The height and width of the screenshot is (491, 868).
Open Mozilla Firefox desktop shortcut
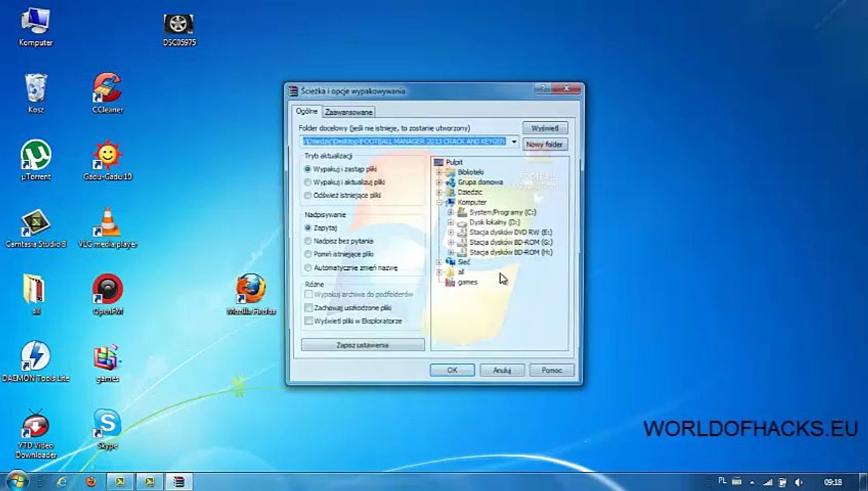point(251,295)
